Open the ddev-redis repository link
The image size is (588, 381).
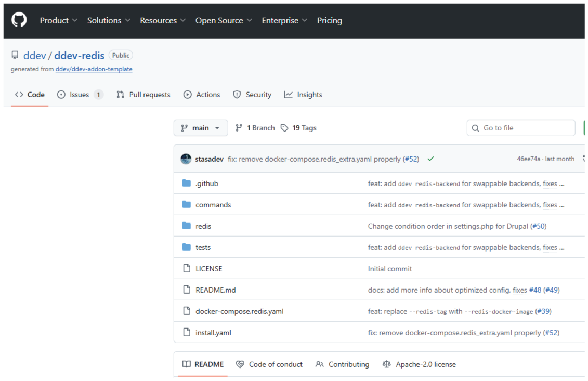coord(79,56)
